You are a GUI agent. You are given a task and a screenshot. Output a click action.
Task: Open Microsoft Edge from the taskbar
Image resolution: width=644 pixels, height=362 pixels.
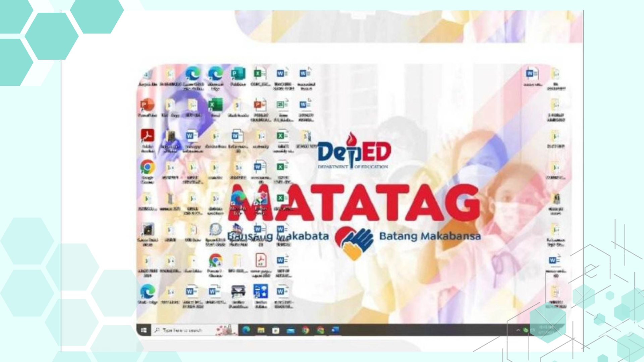click(x=246, y=330)
